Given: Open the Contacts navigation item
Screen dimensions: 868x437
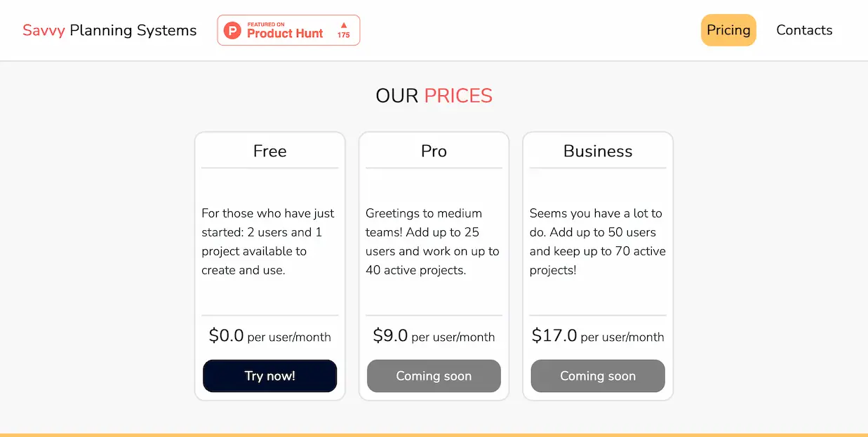Looking at the screenshot, I should coord(804,30).
